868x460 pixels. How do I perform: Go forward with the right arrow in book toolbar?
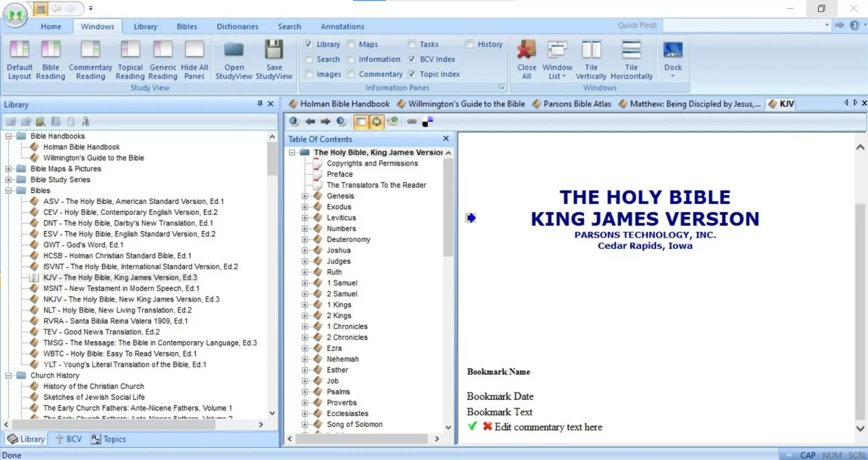325,122
